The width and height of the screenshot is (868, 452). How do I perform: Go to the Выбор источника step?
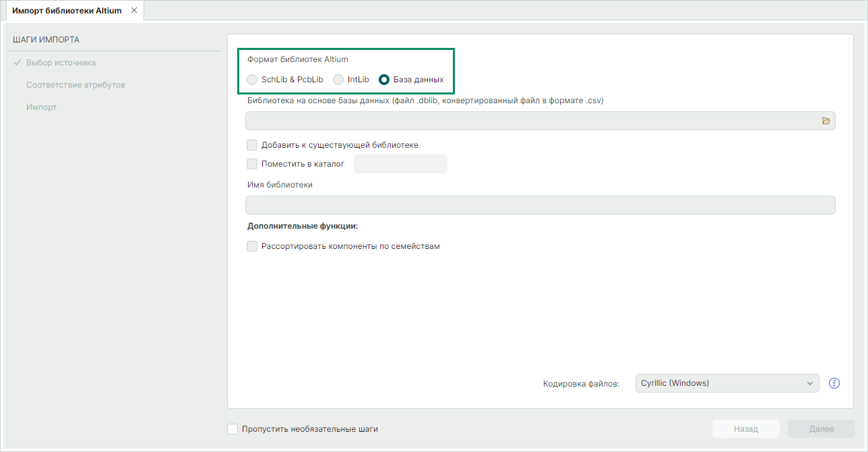pyautogui.click(x=61, y=63)
